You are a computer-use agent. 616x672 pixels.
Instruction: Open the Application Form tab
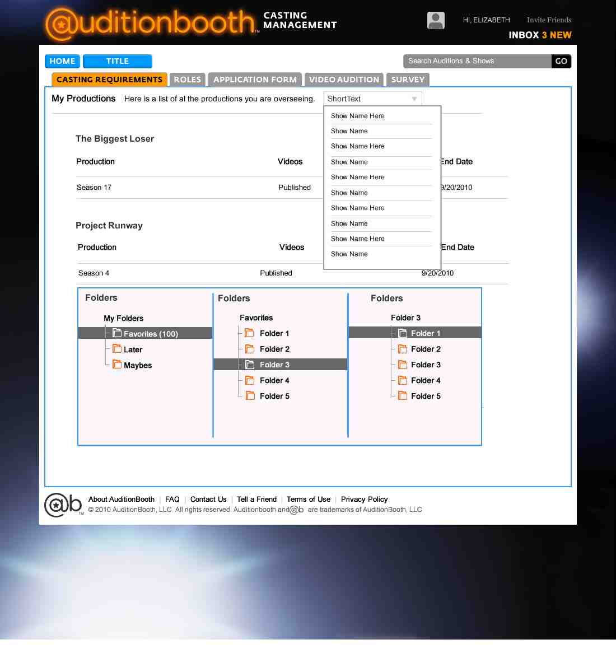click(x=255, y=80)
